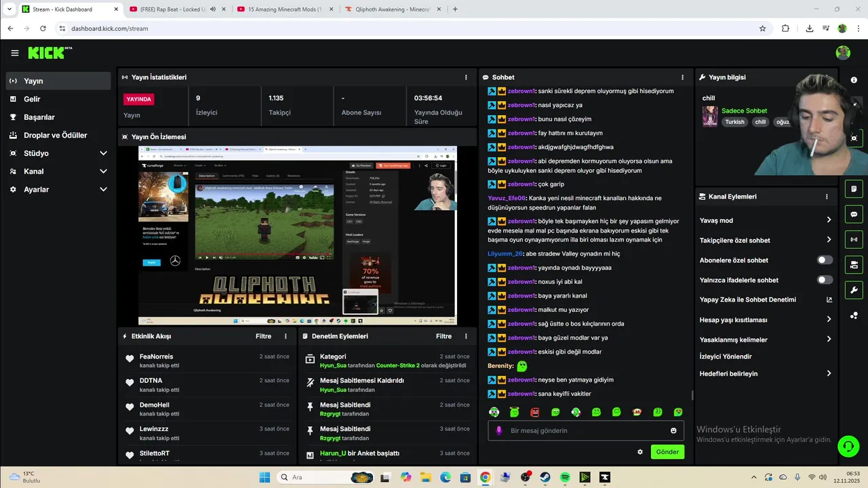Pick the red angry emote in quick emotes
The width and height of the screenshot is (868, 488).
tap(535, 412)
